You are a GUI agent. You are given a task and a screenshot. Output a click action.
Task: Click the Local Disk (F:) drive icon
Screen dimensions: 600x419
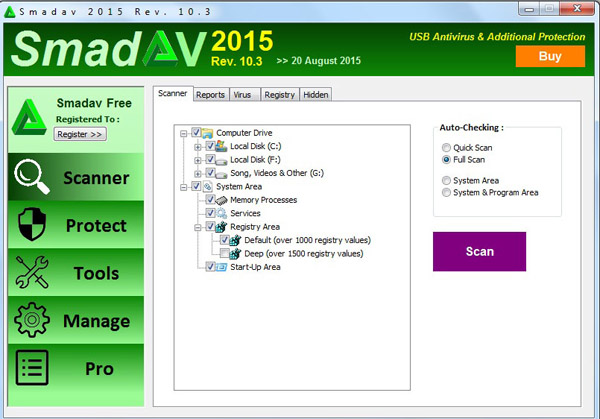pos(221,161)
